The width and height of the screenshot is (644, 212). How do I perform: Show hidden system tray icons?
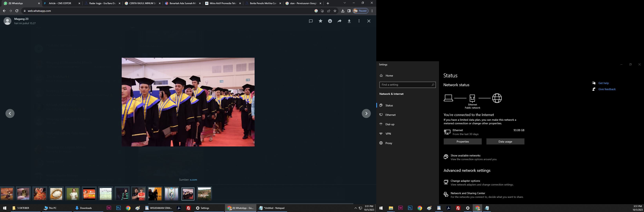coord(356,208)
